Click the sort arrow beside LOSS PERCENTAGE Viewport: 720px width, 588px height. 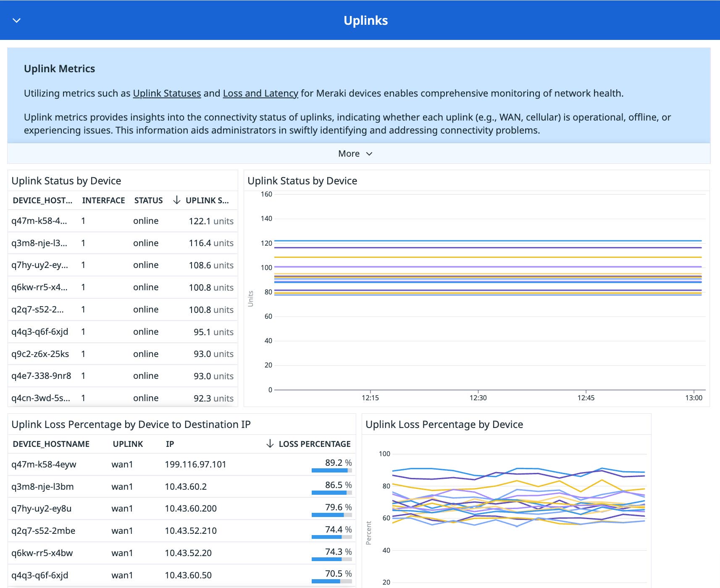[x=269, y=444]
